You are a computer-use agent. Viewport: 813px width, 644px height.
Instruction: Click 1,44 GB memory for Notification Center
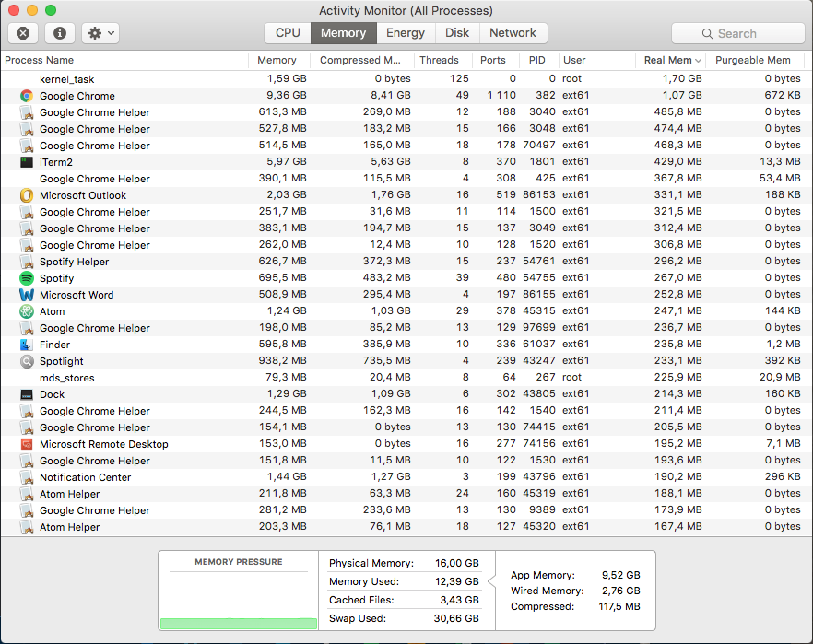tap(287, 476)
